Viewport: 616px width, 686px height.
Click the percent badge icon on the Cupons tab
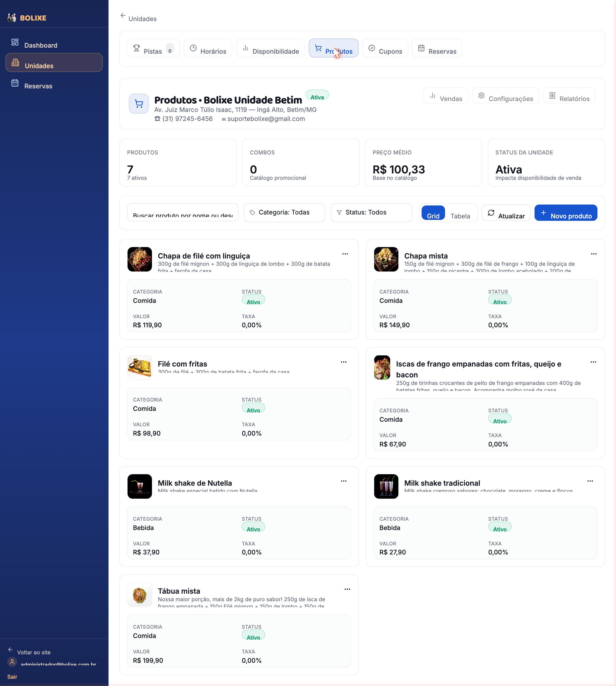click(x=372, y=48)
